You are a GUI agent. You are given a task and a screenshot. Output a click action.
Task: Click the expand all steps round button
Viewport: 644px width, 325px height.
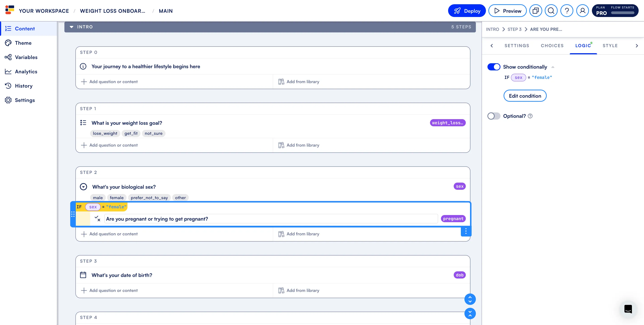(x=470, y=299)
